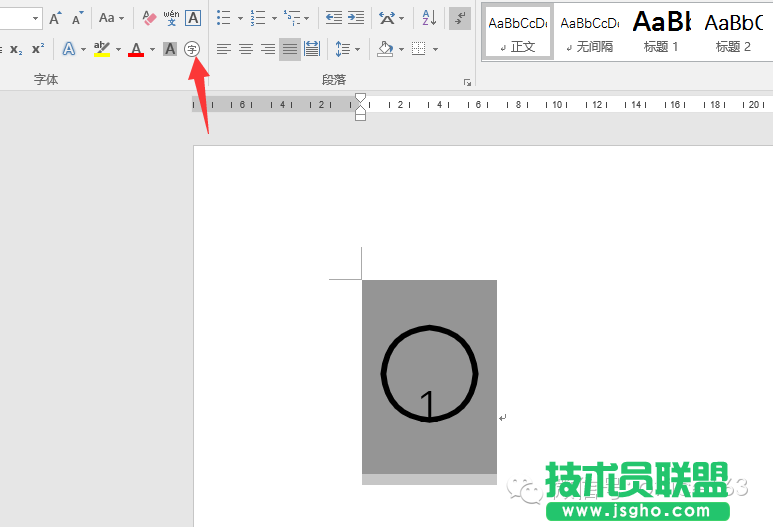This screenshot has height=527, width=773.
Task: Align text right
Action: (x=268, y=49)
